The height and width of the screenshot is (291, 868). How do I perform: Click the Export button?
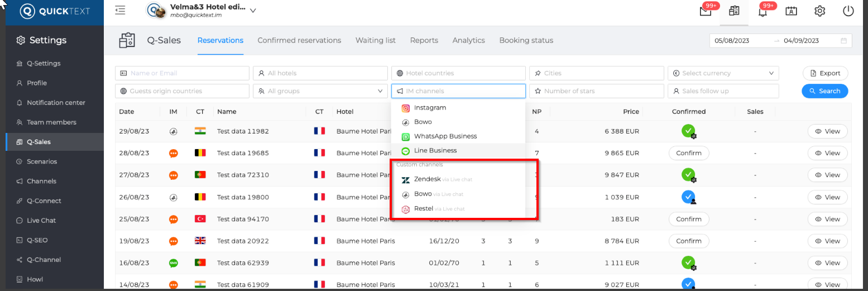824,73
